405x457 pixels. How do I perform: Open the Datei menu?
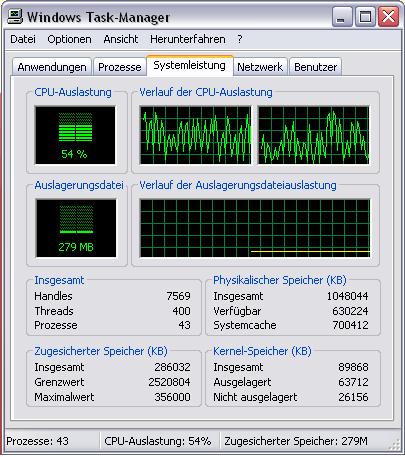click(x=23, y=39)
